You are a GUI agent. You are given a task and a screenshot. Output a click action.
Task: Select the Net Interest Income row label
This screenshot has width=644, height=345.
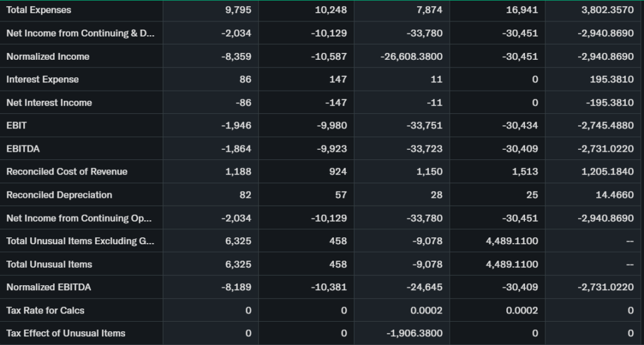click(x=49, y=103)
